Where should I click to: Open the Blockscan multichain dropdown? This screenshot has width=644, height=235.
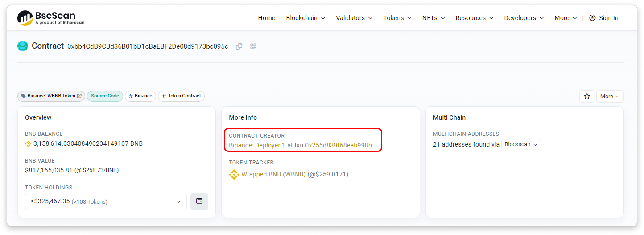click(520, 145)
